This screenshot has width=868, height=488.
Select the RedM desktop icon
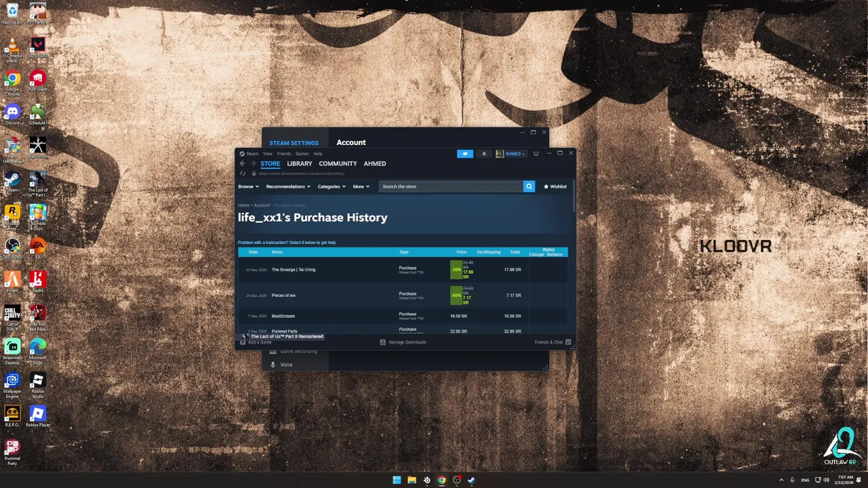[38, 282]
